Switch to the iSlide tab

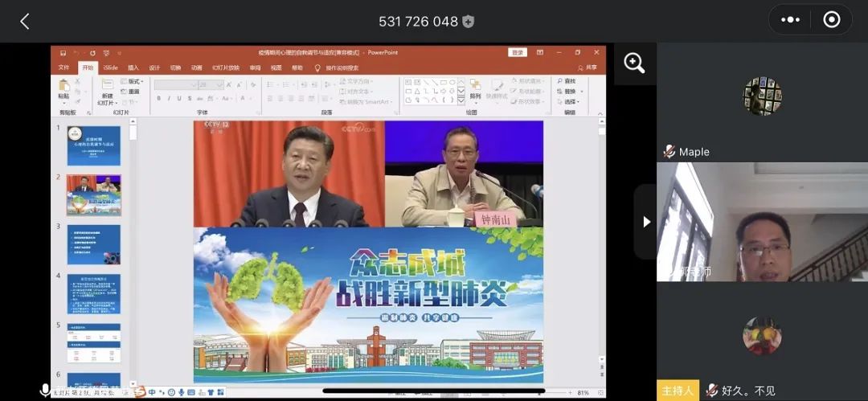coord(110,68)
